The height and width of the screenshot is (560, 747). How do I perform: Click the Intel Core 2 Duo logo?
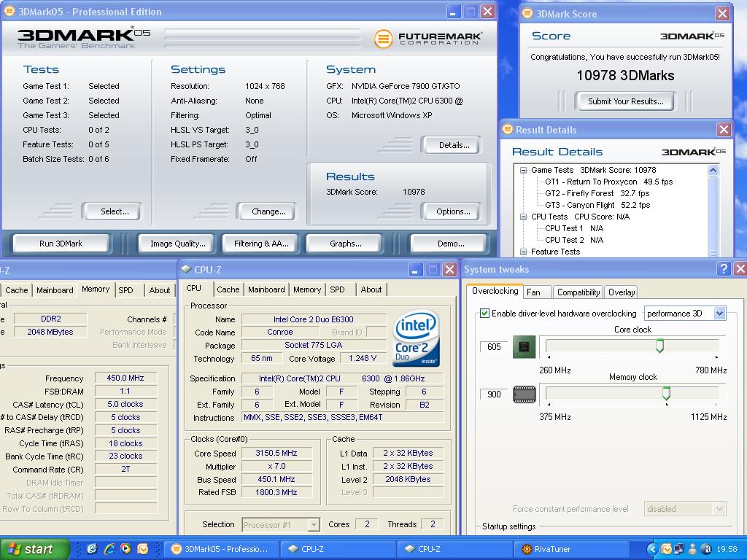[x=416, y=338]
